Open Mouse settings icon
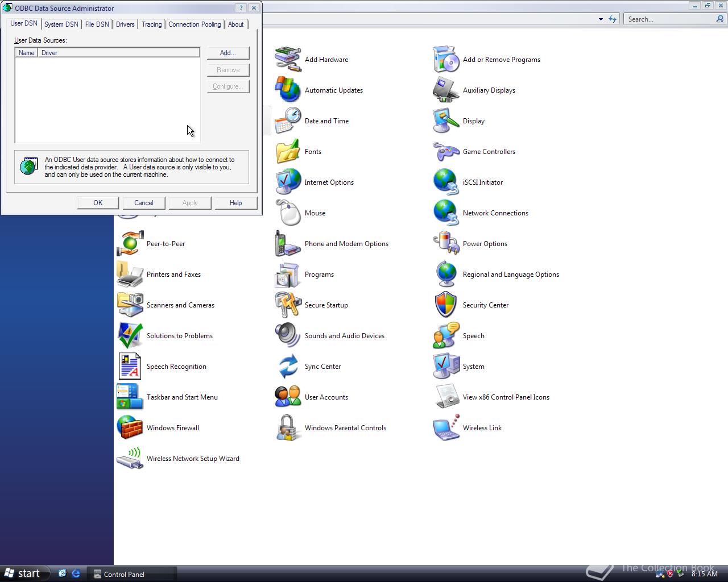 [x=288, y=213]
